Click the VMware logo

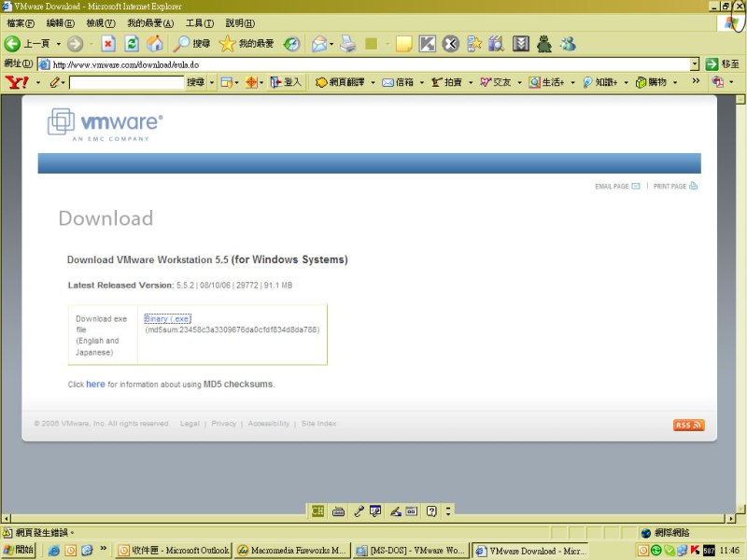coord(106,124)
